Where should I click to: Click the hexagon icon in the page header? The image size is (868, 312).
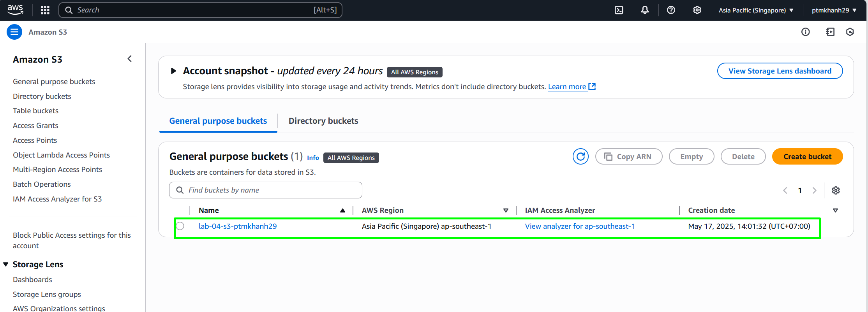[850, 32]
